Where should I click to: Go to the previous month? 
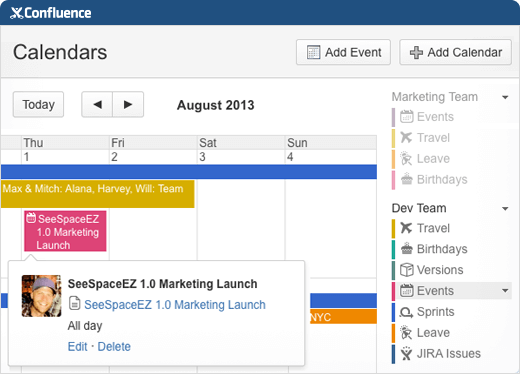[x=97, y=105]
